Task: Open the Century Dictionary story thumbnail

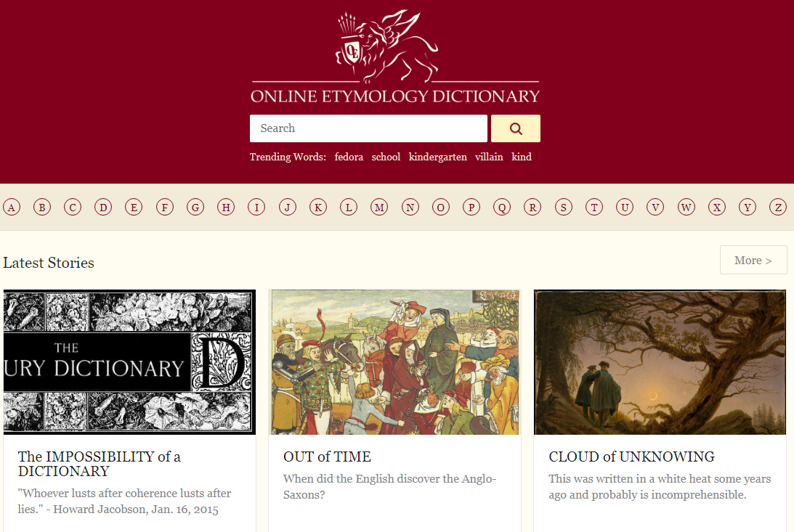Action: point(129,362)
